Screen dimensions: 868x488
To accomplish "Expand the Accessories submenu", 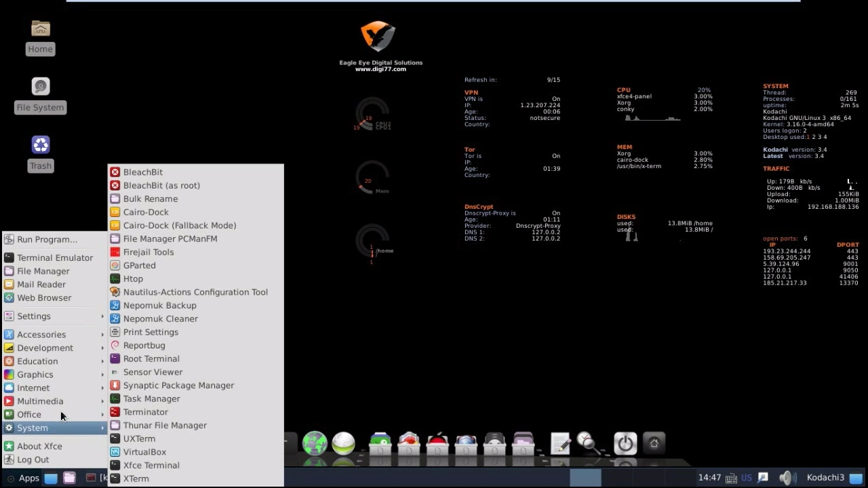I will 55,334.
